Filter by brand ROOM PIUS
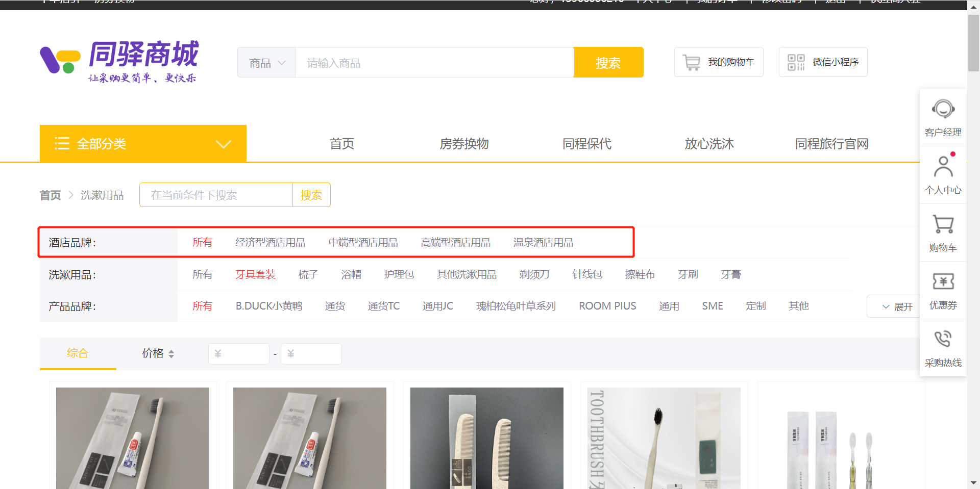 click(607, 306)
